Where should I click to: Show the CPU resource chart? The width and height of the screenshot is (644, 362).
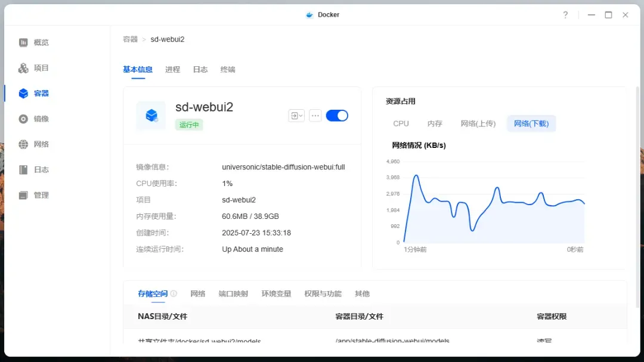pyautogui.click(x=401, y=123)
